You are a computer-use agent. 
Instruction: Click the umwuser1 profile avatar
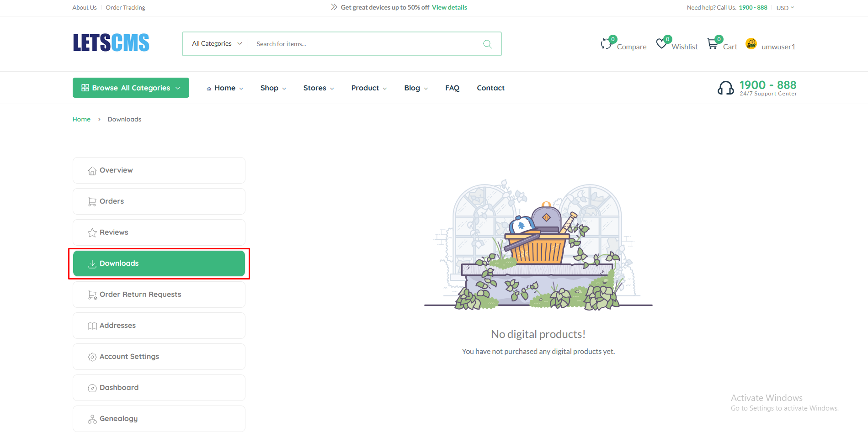coord(751,43)
